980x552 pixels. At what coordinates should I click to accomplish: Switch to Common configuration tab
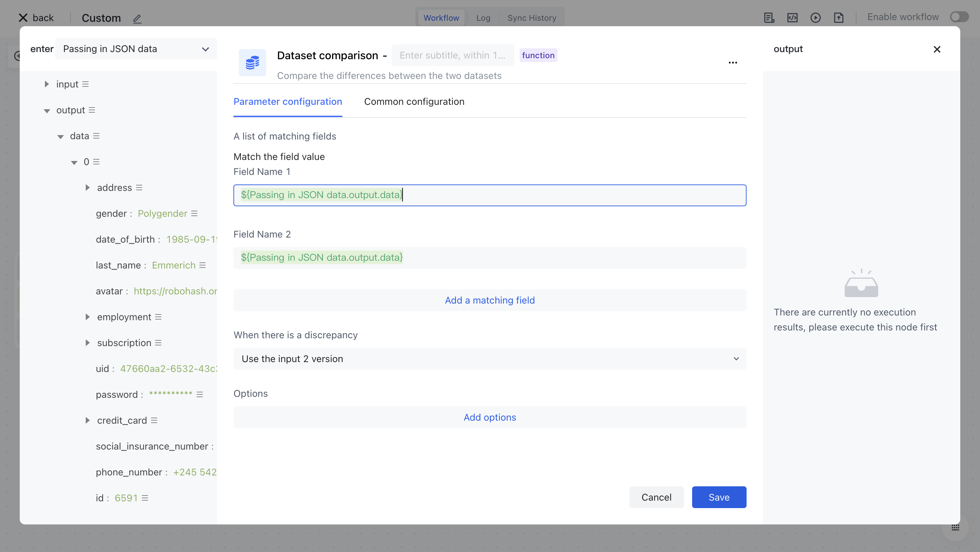(414, 101)
